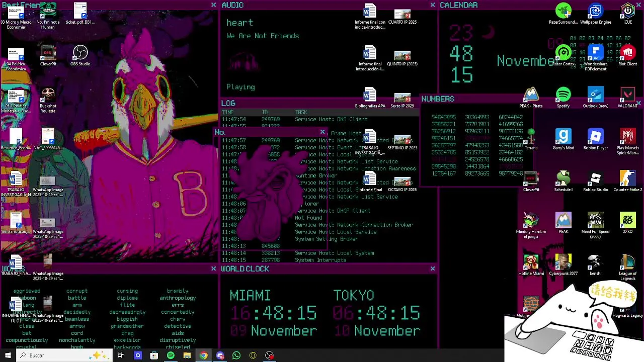Launch RazerSurround from the desktop
The height and width of the screenshot is (362, 644).
point(563,14)
